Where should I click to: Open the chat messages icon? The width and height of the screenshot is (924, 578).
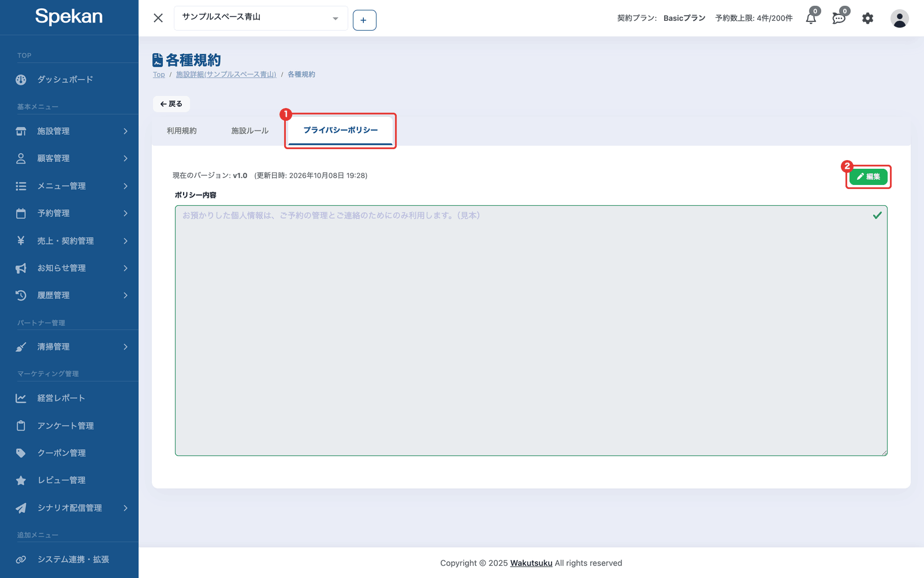coord(839,18)
